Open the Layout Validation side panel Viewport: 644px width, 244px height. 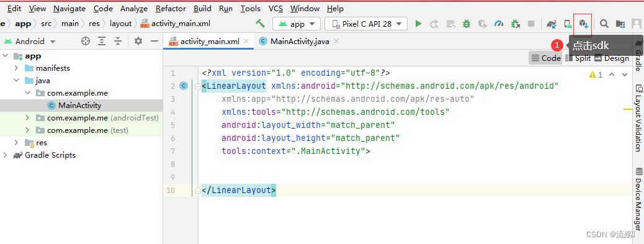point(638,119)
